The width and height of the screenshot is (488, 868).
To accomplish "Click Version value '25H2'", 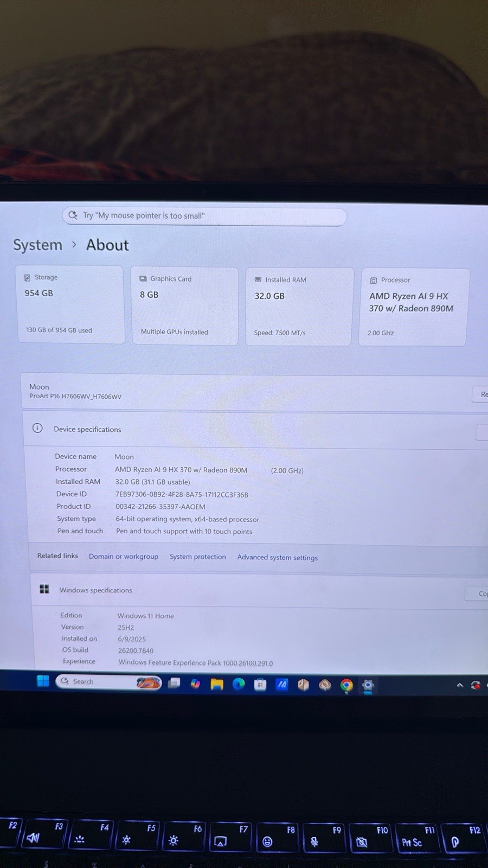I will (126, 627).
